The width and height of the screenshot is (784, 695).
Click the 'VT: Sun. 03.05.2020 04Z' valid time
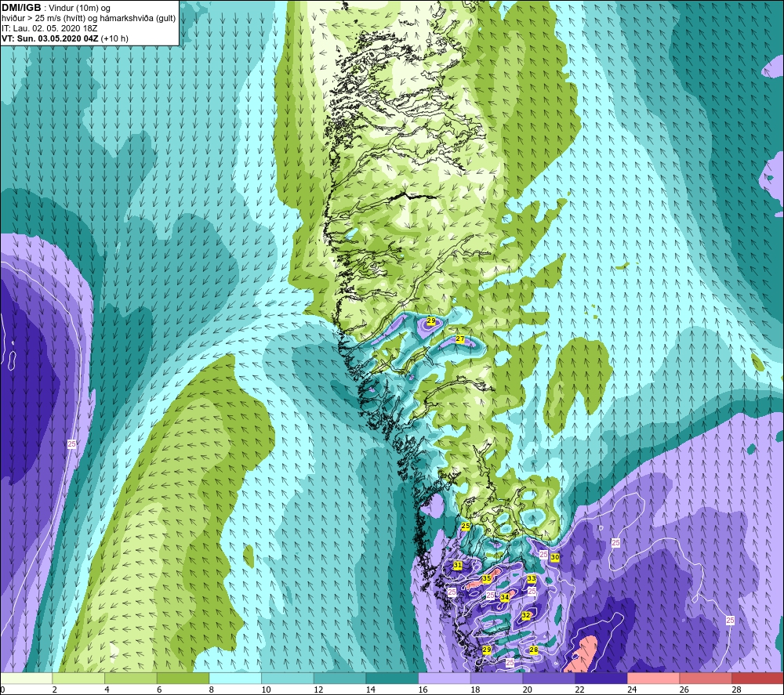click(50, 38)
